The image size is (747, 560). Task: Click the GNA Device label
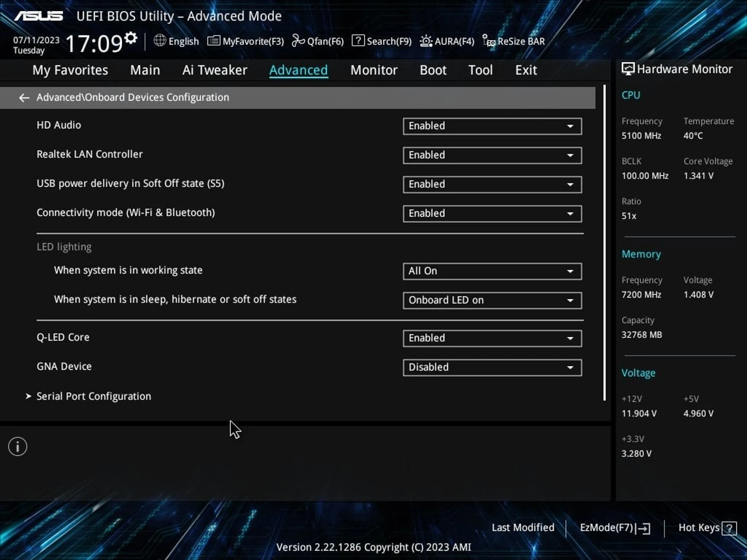point(64,366)
